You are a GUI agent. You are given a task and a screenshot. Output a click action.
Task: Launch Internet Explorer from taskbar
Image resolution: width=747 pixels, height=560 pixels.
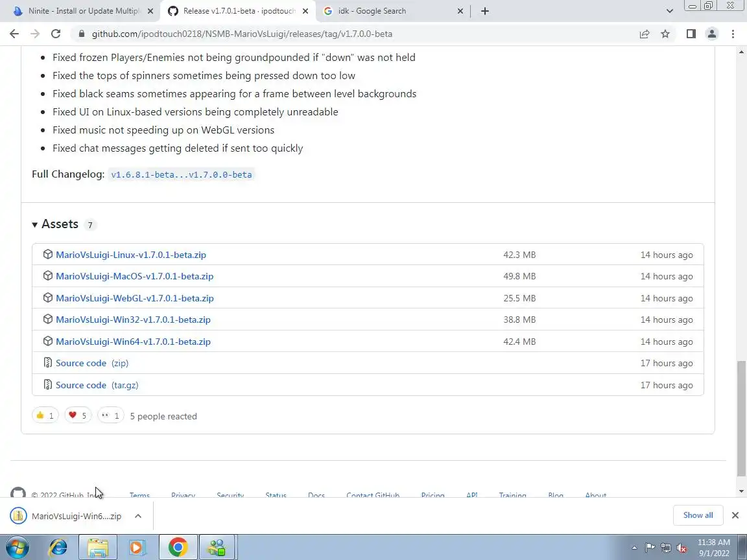[x=58, y=547]
